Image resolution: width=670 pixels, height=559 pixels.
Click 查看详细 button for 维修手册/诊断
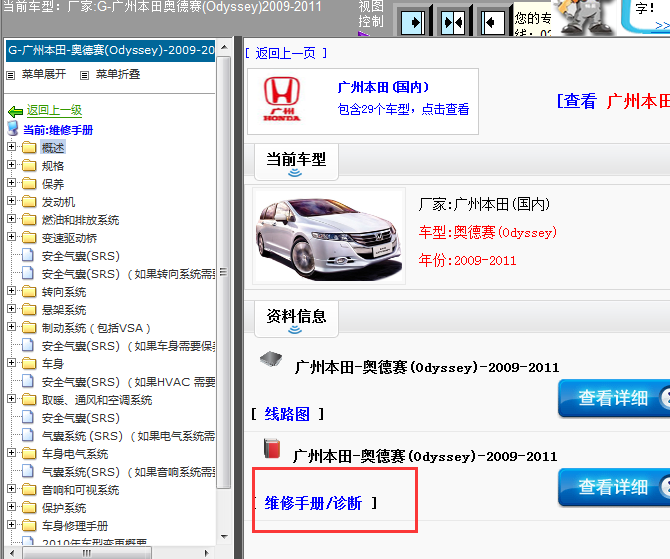click(614, 487)
